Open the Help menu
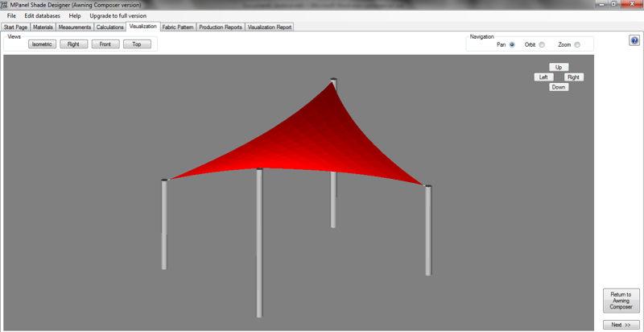 [x=75, y=15]
